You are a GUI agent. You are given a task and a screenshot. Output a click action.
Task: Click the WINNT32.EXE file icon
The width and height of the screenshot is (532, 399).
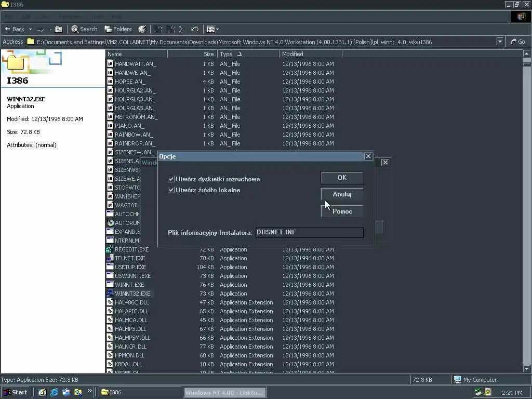pos(110,294)
